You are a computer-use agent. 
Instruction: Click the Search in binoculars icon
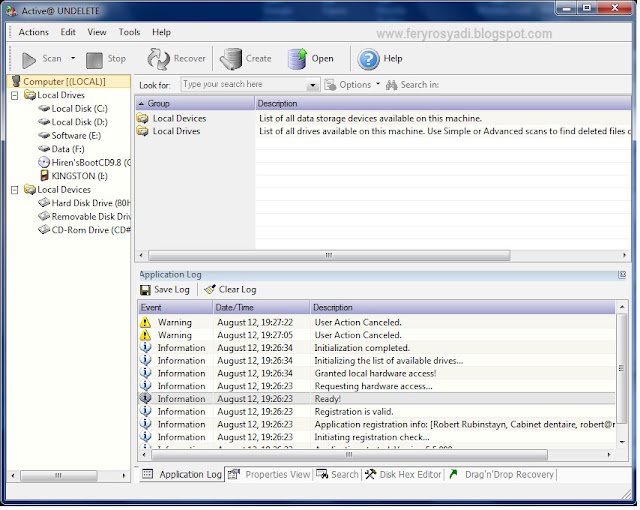point(391,85)
